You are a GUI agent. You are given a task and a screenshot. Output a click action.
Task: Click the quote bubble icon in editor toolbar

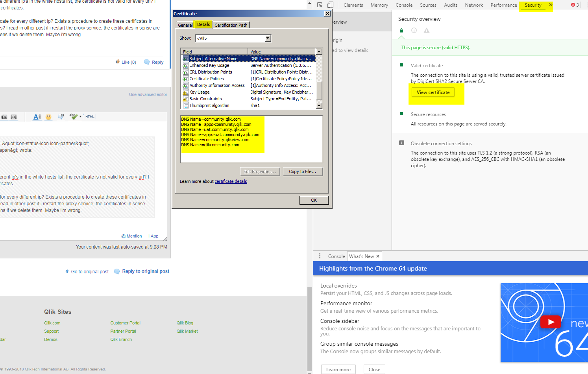tap(61, 117)
